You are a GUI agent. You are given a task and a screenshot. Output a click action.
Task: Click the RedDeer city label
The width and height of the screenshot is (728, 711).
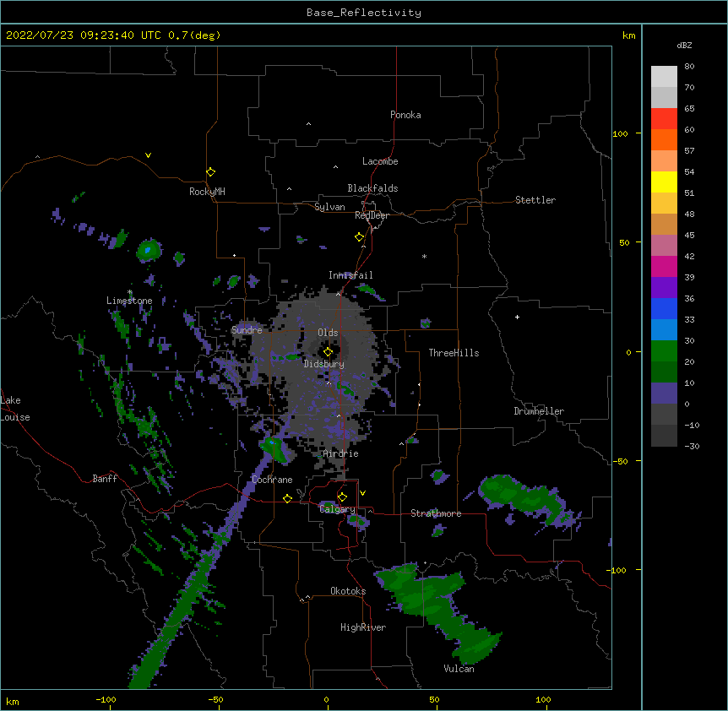(x=372, y=215)
